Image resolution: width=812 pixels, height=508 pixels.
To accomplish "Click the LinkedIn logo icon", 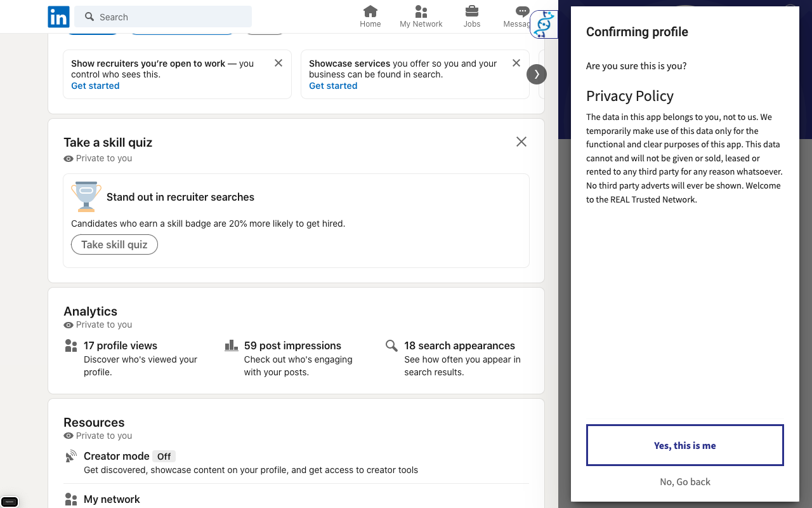I will [x=58, y=17].
